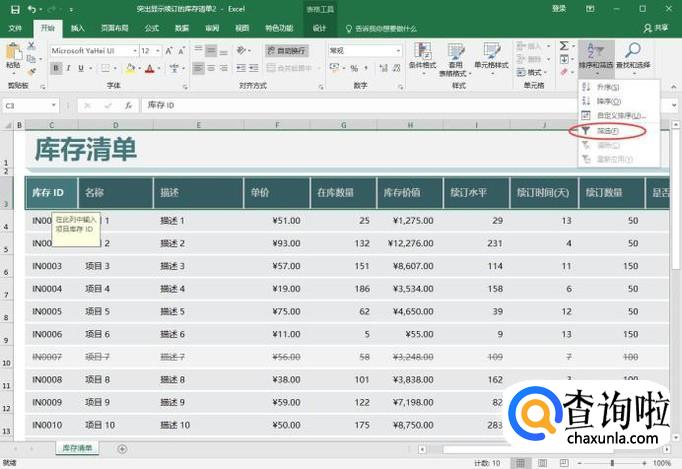682x469 pixels.
Task: Open the number format 常规 dropdown
Action: [x=398, y=50]
